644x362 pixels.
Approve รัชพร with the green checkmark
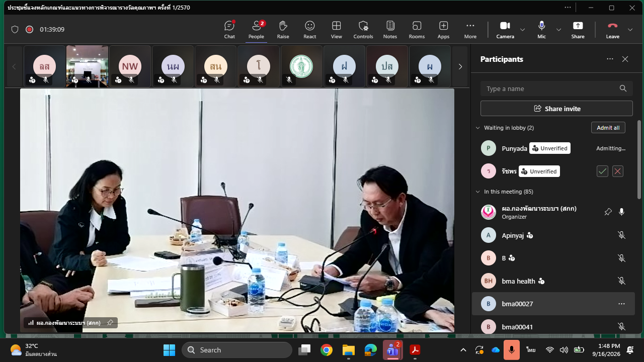pos(602,171)
